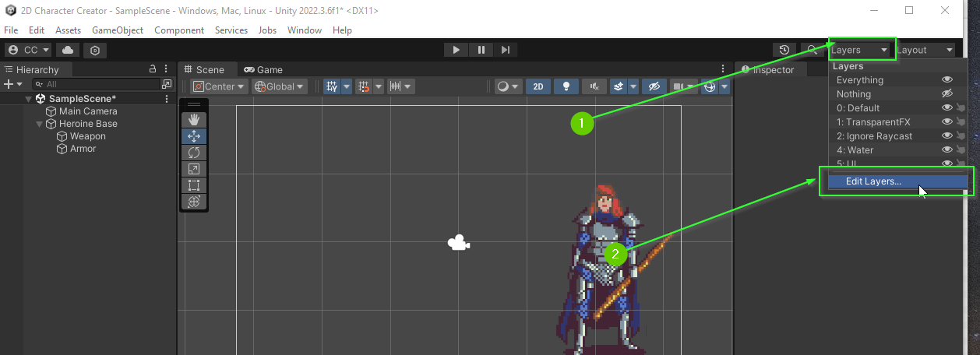Image resolution: width=980 pixels, height=355 pixels.
Task: Toggle visibility of 2: Ignore Raycast layer
Action: (x=947, y=136)
